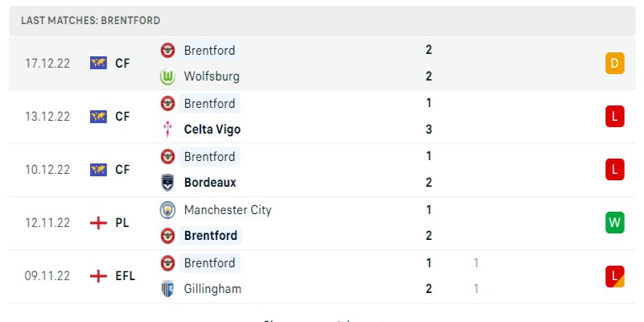Click Brentford crest in the 17.12.22 match
Viewport: 644px width, 322px height.
[167, 50]
